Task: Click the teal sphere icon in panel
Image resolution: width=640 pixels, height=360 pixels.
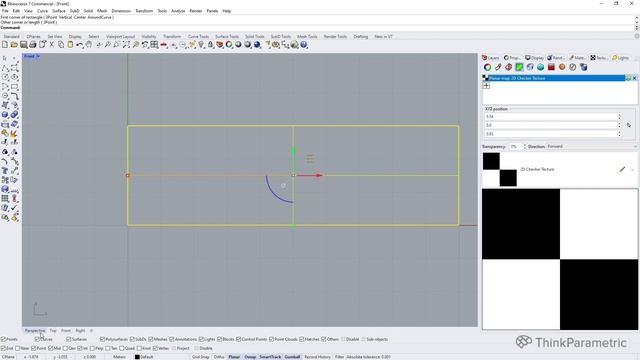Action: coord(540,67)
